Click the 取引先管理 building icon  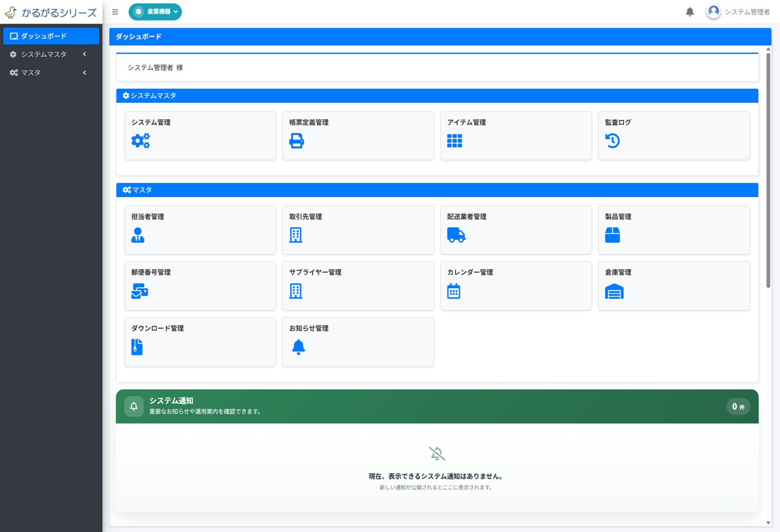pyautogui.click(x=296, y=235)
